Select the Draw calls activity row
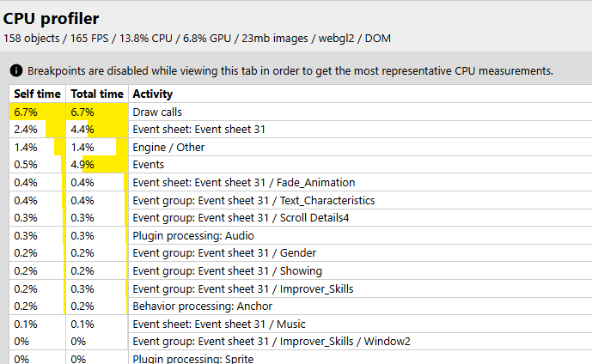 point(301,112)
